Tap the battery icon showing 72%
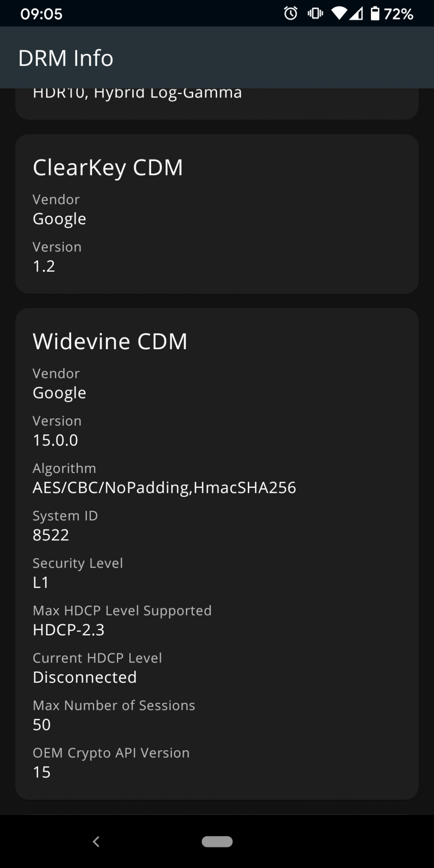Image resolution: width=434 pixels, height=868 pixels. pos(376,14)
